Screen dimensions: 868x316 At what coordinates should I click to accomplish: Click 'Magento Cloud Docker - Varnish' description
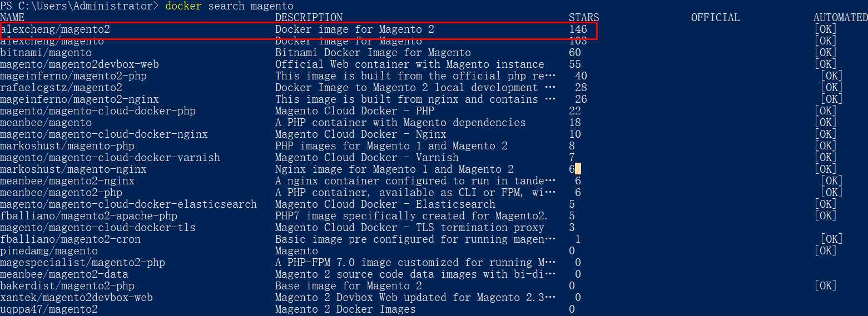[x=367, y=158]
